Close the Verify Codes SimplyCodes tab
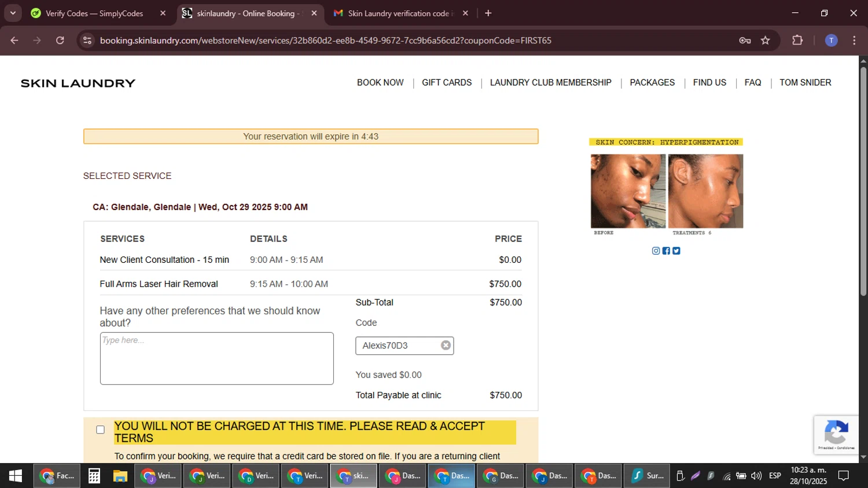Viewport: 868px width, 488px height. pyautogui.click(x=163, y=13)
